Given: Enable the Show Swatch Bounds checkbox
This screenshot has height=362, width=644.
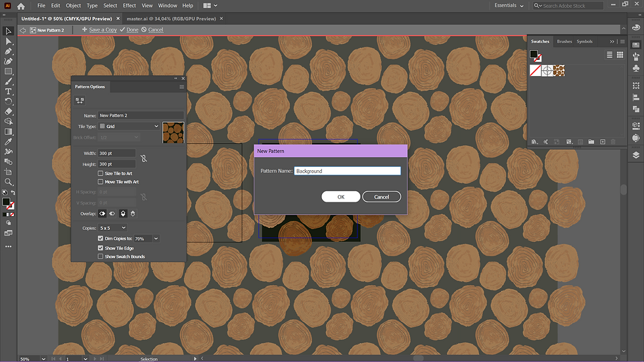Looking at the screenshot, I should (x=100, y=256).
